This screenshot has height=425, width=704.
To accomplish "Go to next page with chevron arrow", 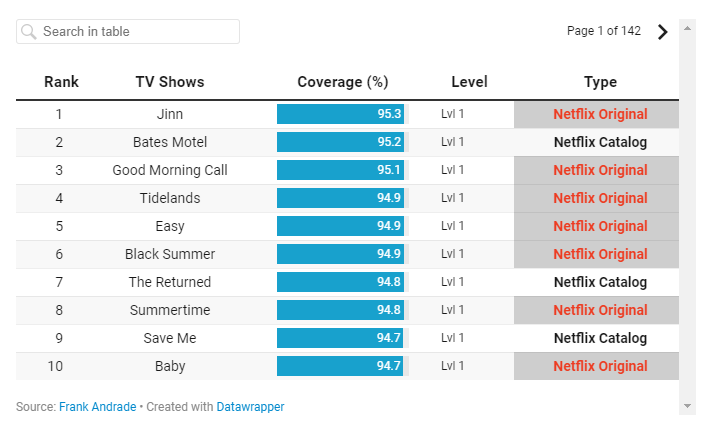I will click(x=663, y=32).
